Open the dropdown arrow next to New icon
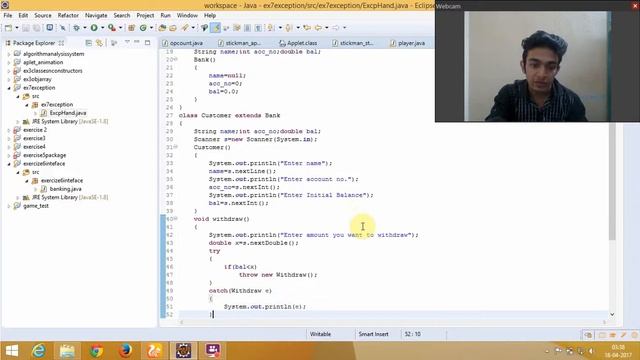 tap(17, 28)
